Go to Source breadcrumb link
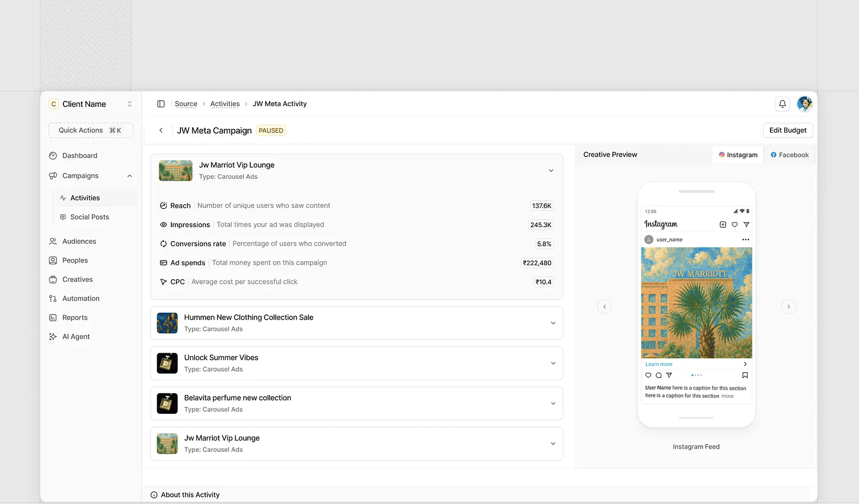859x504 pixels. [186, 104]
